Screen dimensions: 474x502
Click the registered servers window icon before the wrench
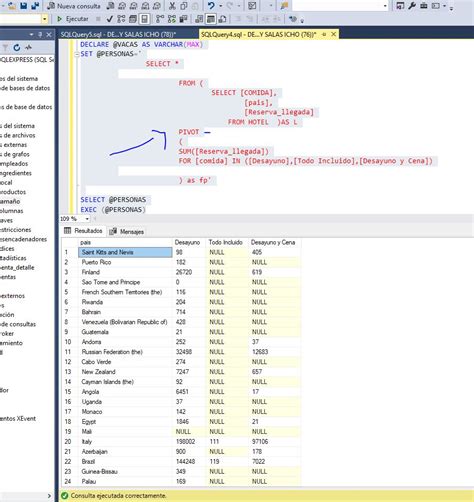coord(400,6)
